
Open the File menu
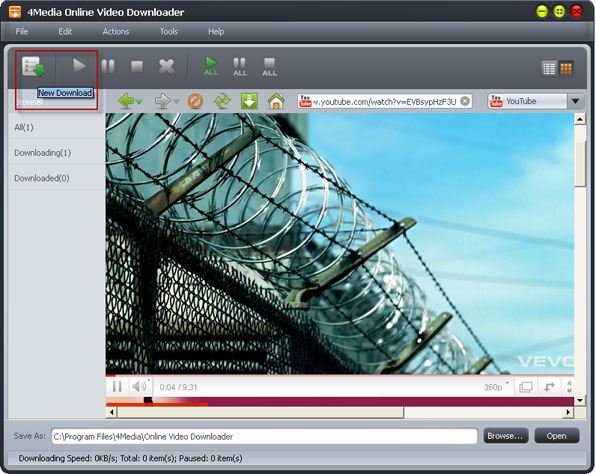click(x=22, y=32)
